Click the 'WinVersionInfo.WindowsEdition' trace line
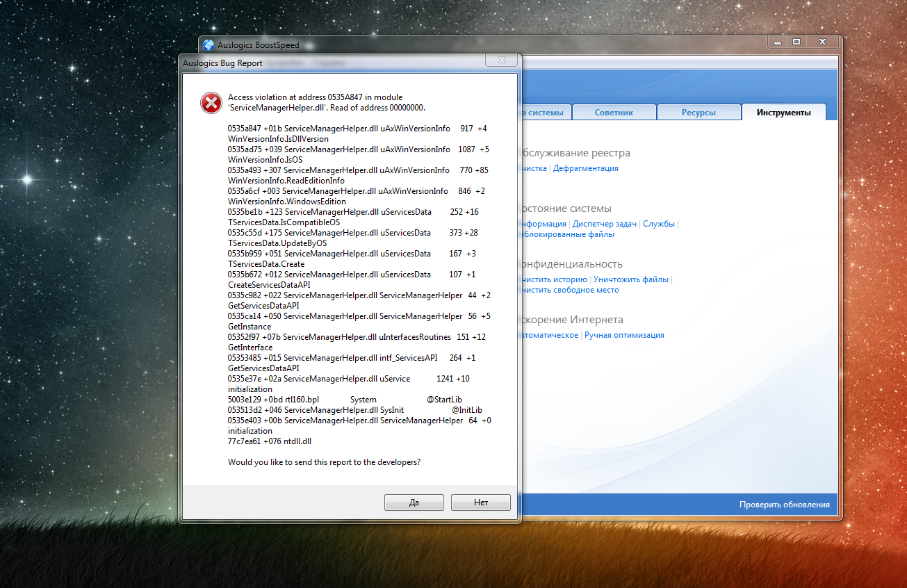 pyautogui.click(x=287, y=202)
